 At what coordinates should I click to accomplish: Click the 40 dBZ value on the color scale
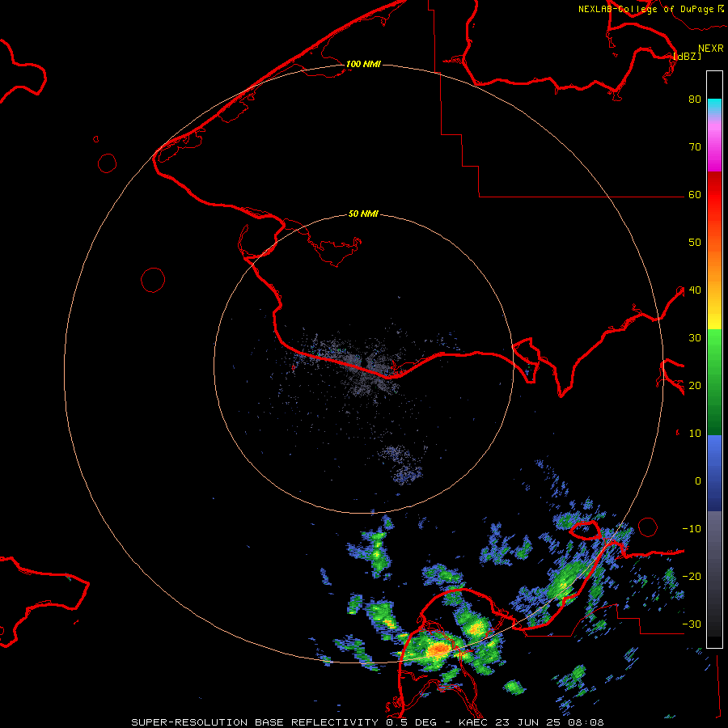tap(695, 290)
